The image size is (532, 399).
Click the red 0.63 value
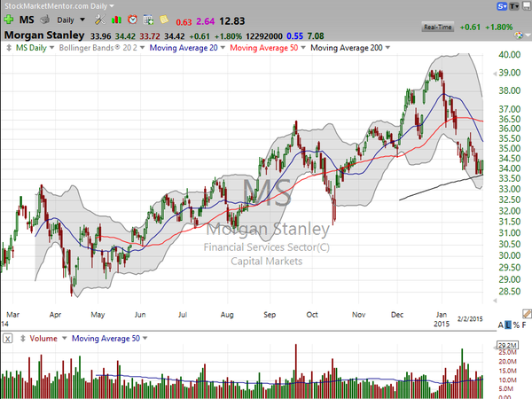(184, 22)
